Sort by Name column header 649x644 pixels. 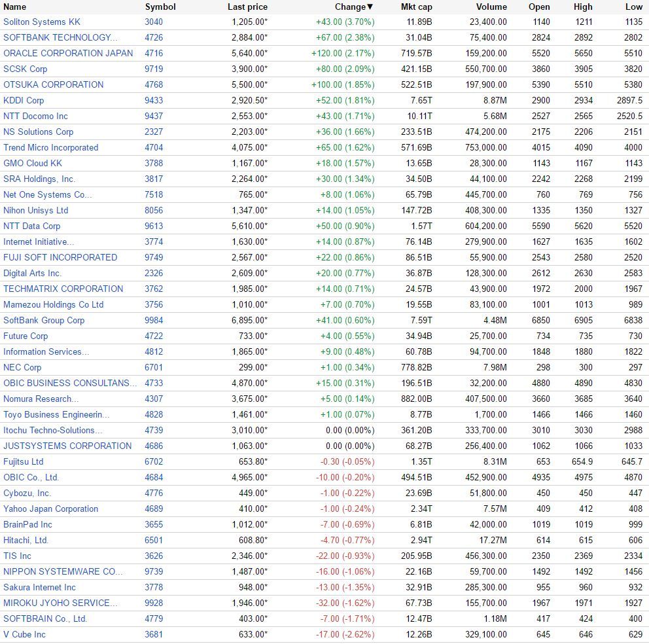click(x=14, y=7)
